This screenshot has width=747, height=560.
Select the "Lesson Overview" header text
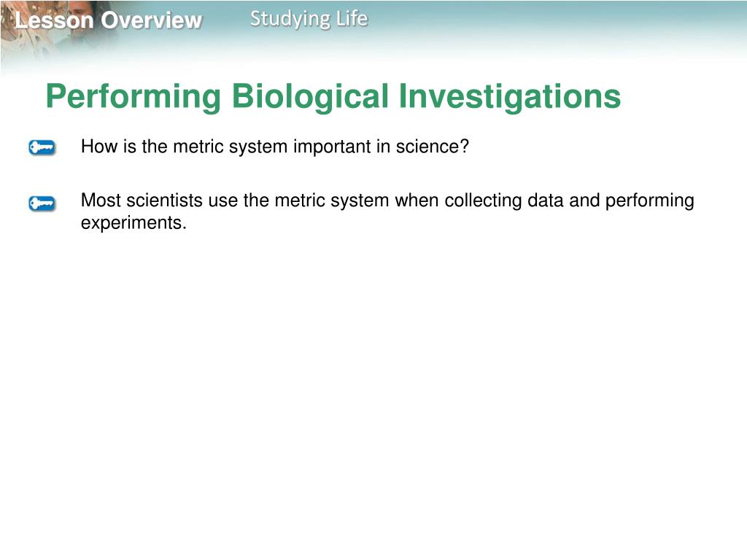(109, 20)
